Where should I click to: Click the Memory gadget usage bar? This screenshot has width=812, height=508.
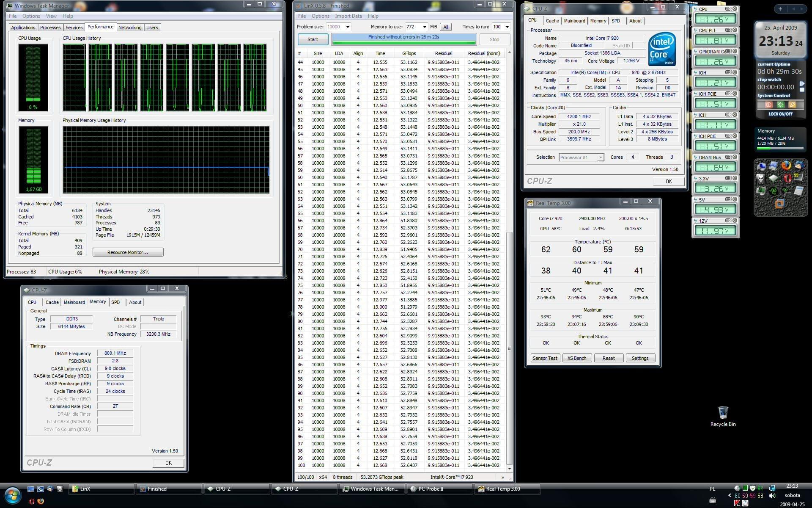click(780, 148)
